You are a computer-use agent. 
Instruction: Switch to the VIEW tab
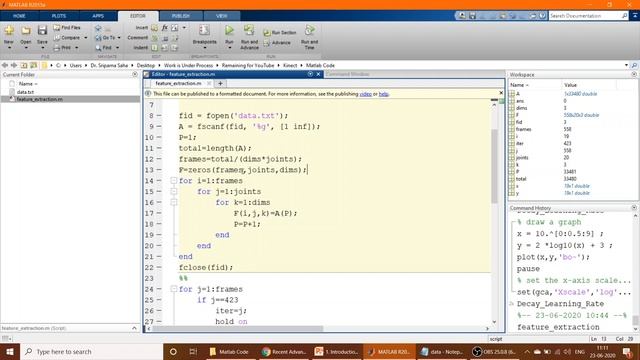click(221, 16)
